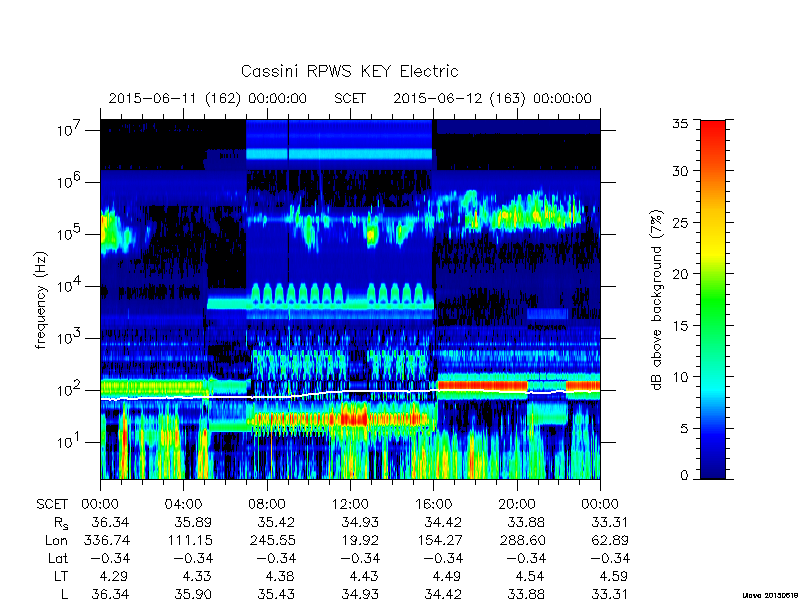The width and height of the screenshot is (800, 600).
Task: Click the Lon value '111.15'
Action: point(190,540)
